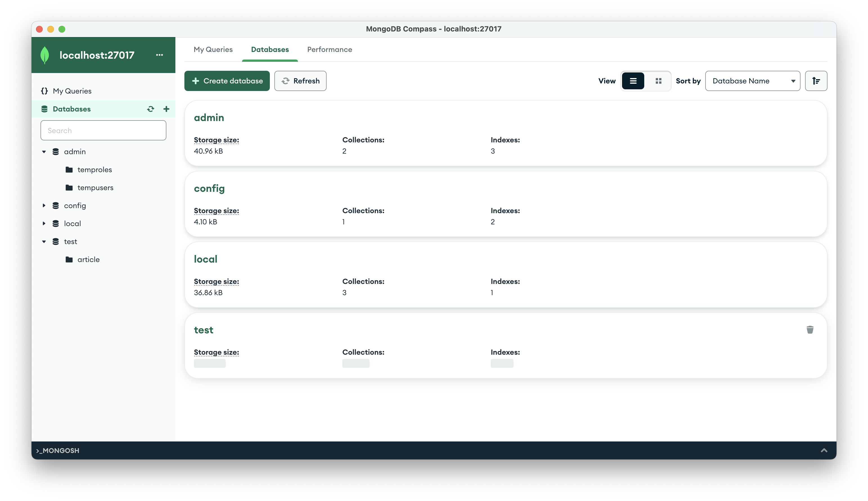Screen dimensions: 868x501
Task: Open the My Queries tab
Action: click(x=213, y=49)
